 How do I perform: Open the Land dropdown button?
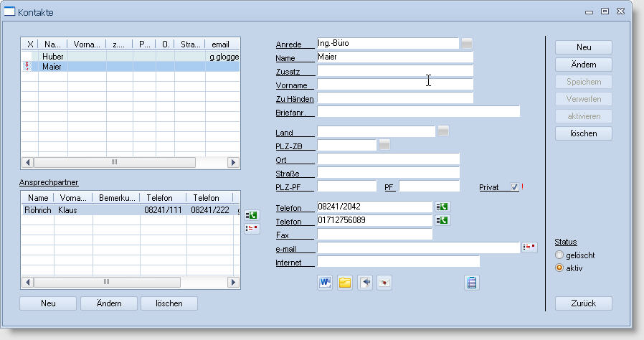pyautogui.click(x=443, y=131)
